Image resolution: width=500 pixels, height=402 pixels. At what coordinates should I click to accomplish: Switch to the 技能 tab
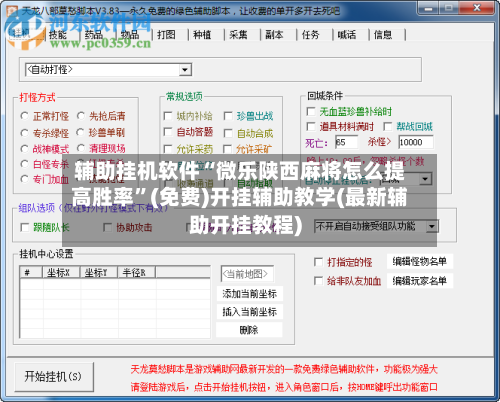58,35
